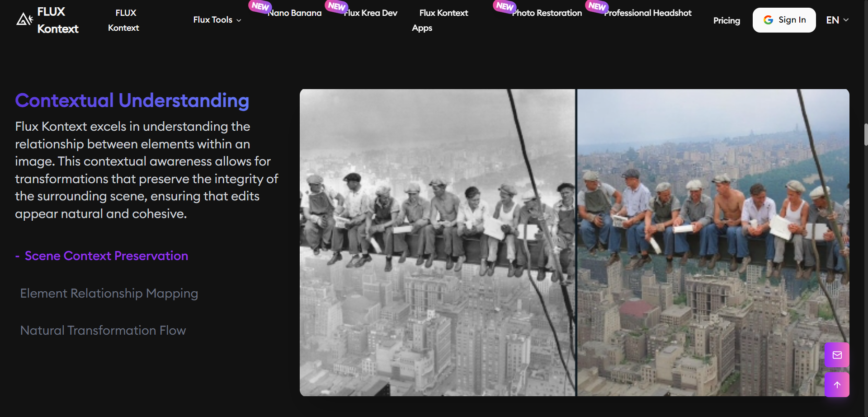Screen dimensions: 868x417
Task: Go to the Photo Restoration tool
Action: [547, 13]
